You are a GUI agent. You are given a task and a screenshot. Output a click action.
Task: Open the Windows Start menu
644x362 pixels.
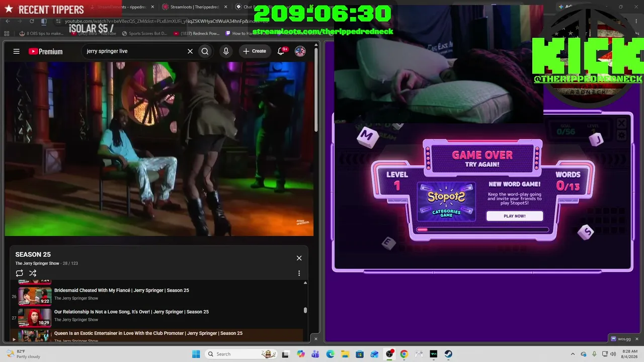pos(196,354)
